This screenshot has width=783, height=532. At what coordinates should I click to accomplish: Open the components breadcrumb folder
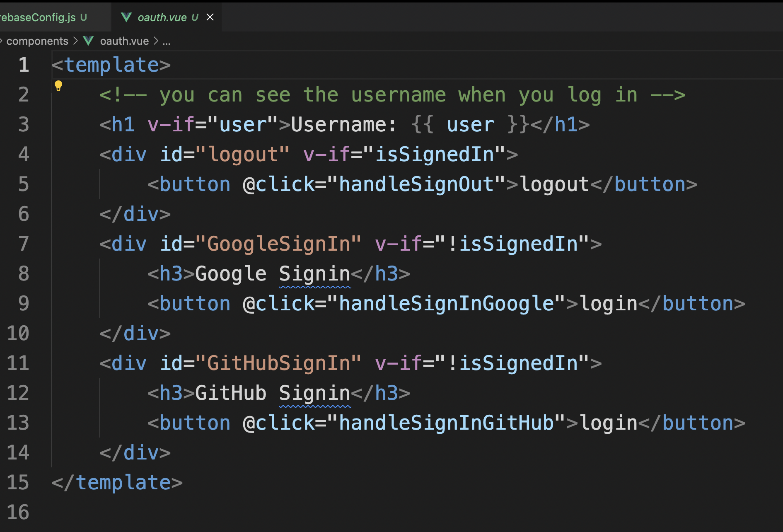coord(37,41)
